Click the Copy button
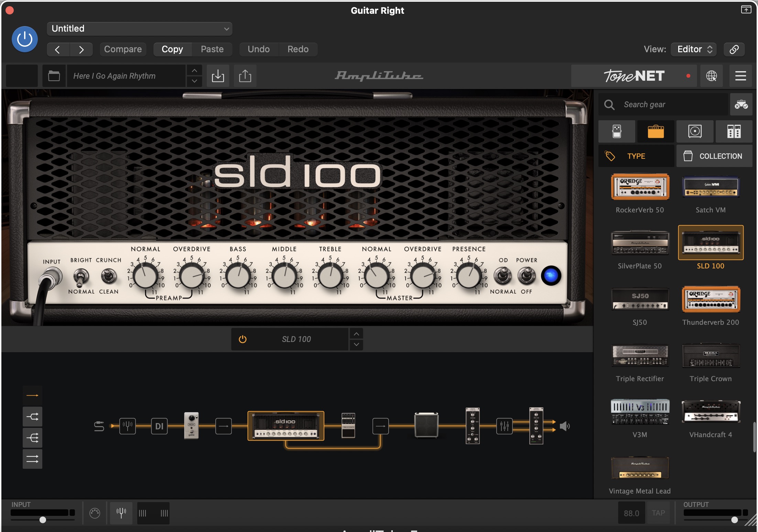 [172, 49]
